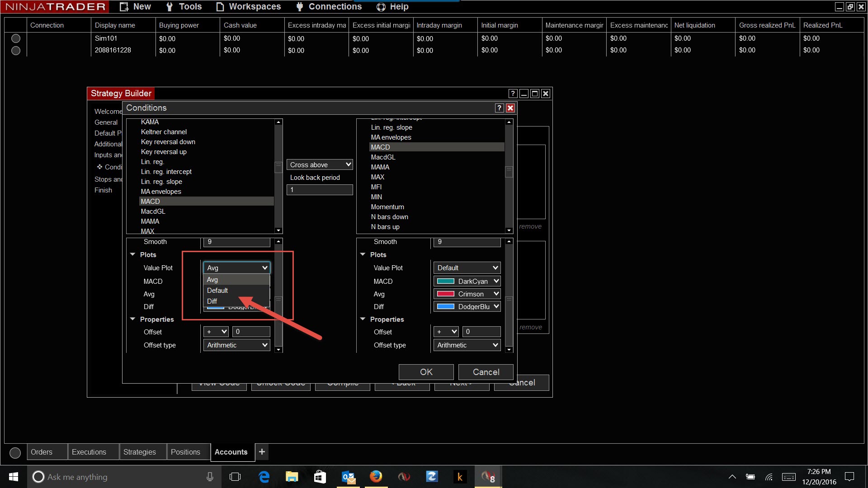Open the Crimson Avg color swatch dropdown
The width and height of the screenshot is (868, 488).
(467, 294)
